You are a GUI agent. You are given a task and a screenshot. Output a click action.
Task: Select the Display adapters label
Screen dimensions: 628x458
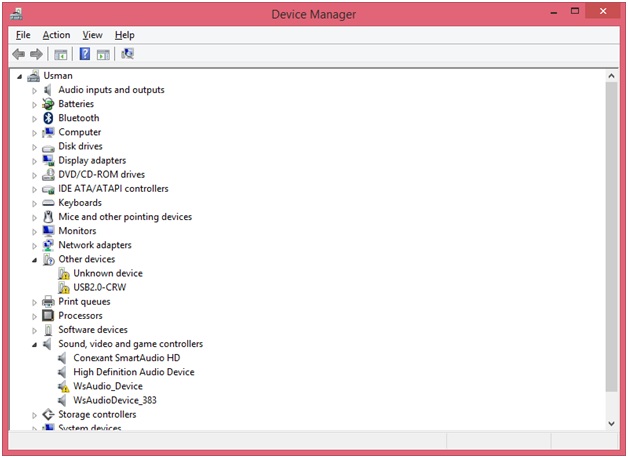click(92, 161)
